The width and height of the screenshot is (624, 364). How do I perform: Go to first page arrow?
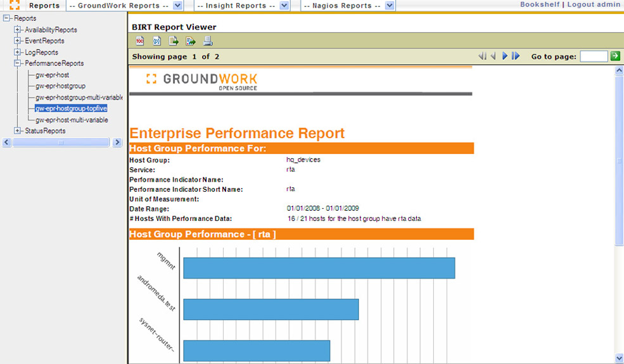pos(482,56)
